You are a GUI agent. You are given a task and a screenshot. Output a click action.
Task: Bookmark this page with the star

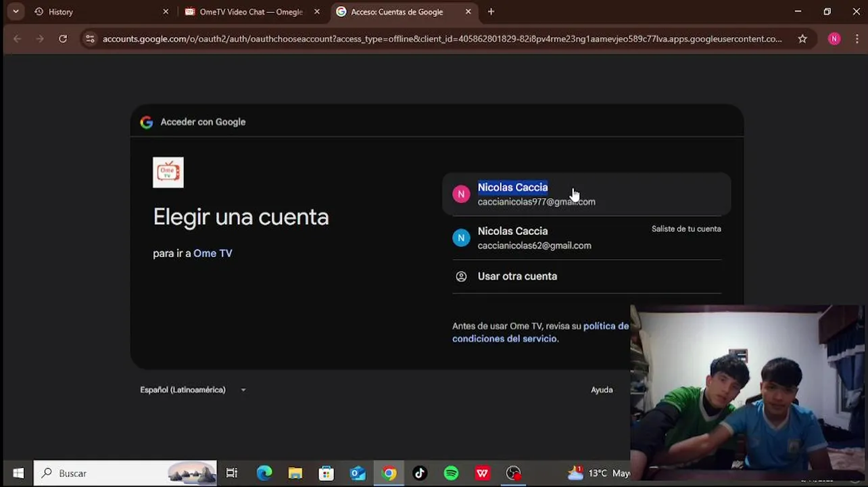[802, 39]
